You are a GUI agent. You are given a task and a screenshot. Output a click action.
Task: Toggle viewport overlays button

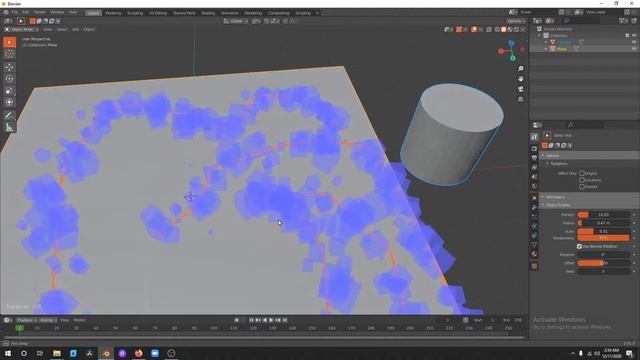[474, 29]
